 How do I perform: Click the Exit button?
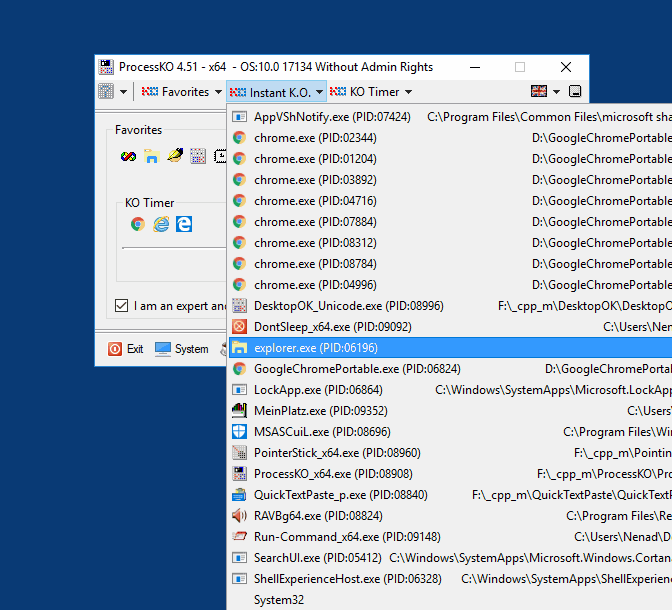pyautogui.click(x=126, y=349)
